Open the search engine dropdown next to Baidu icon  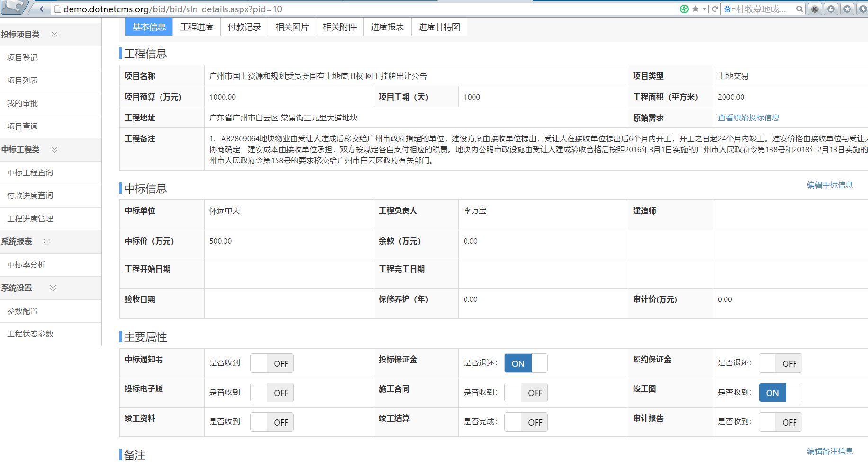[734, 9]
